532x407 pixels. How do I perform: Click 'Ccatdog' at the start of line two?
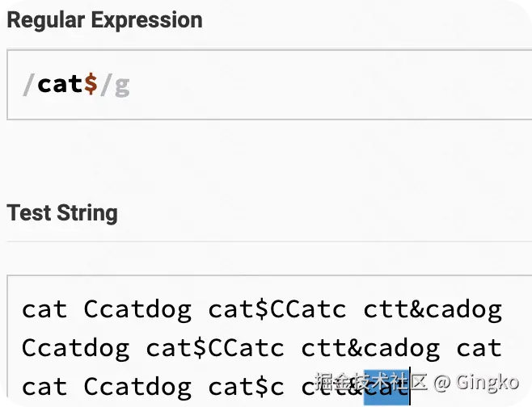tap(75, 349)
